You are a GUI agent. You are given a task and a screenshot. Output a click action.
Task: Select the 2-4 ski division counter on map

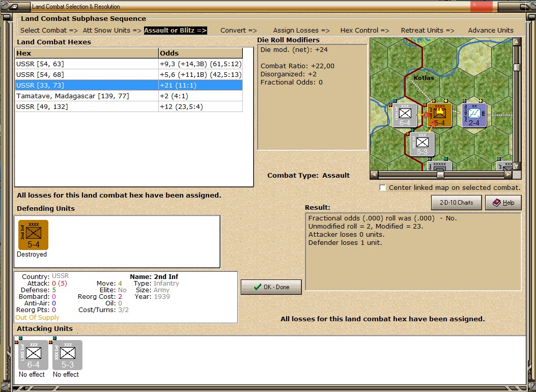pyautogui.click(x=474, y=115)
